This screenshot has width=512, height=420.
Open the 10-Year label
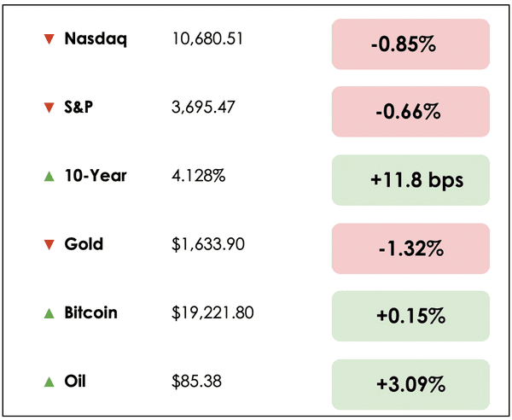pos(96,176)
